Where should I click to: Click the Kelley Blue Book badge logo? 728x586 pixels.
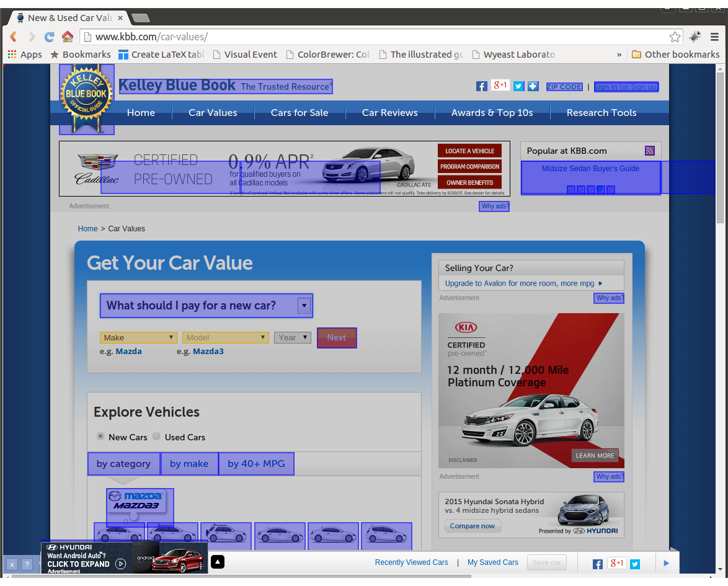tap(86, 99)
